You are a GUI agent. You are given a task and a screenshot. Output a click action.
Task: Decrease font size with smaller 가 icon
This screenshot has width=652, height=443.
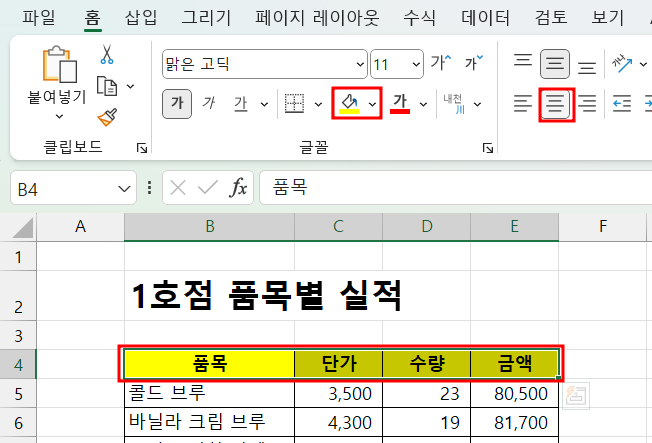coord(474,63)
